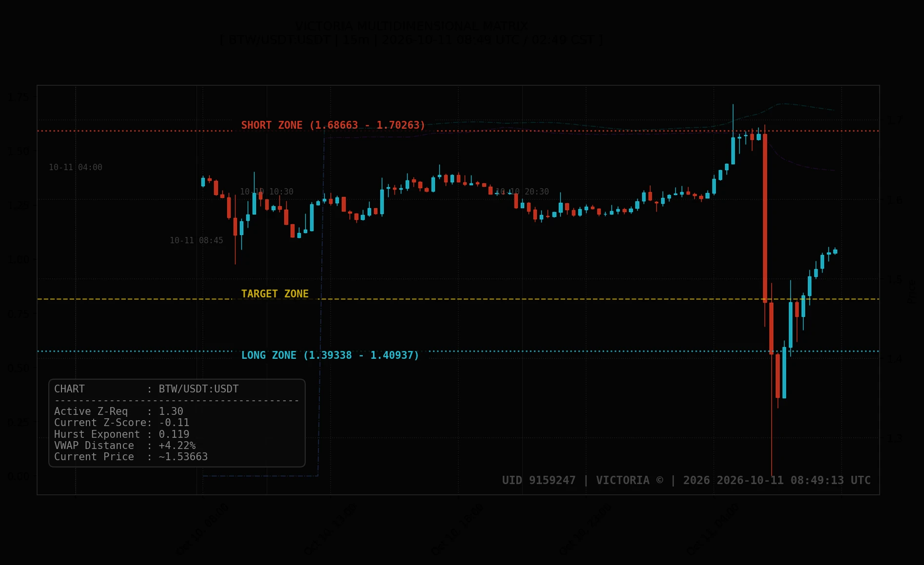Click the left axis label 1.75
This screenshot has width=924, height=565.
pyautogui.click(x=19, y=97)
